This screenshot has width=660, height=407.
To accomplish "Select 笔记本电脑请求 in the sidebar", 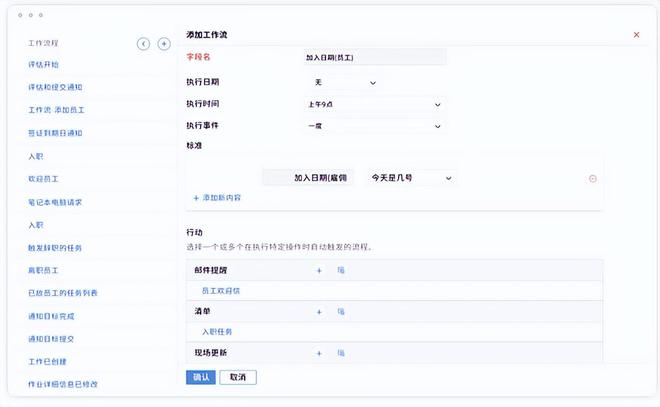I will (55, 202).
